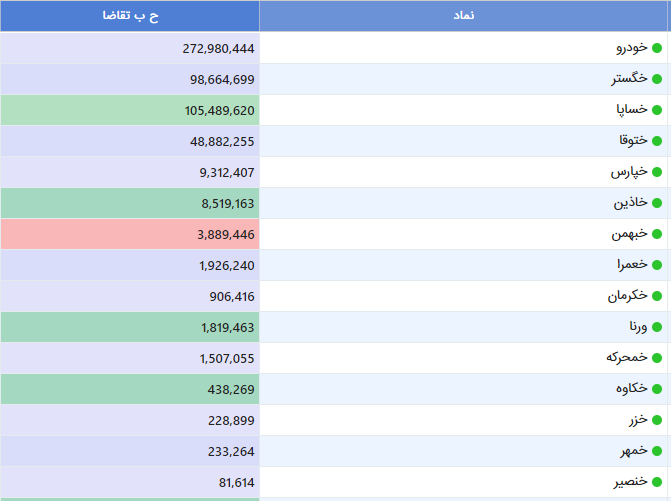Select the value 98,664,699
Image resolution: width=671 pixels, height=501 pixels.
pyautogui.click(x=222, y=80)
